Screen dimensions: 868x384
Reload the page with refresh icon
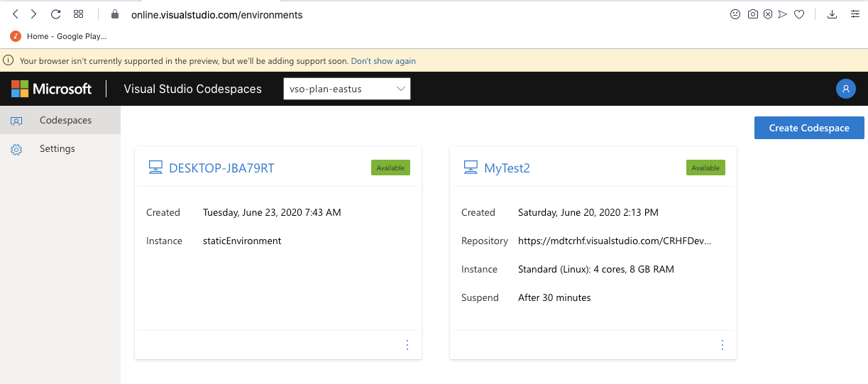55,14
